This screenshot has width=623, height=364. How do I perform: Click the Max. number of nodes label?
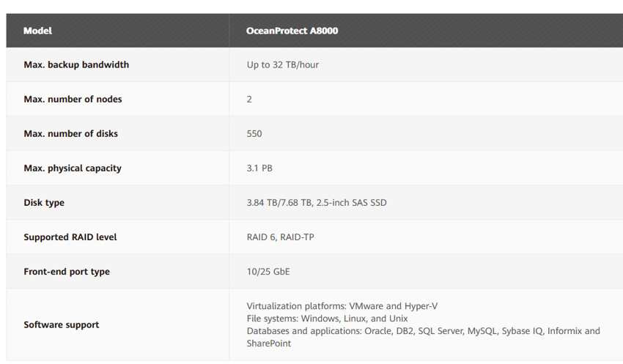coord(73,99)
